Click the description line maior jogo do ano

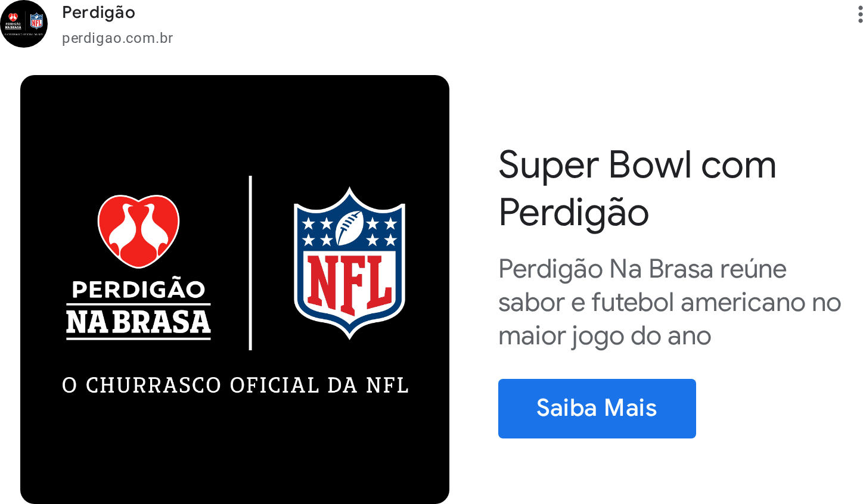click(605, 337)
